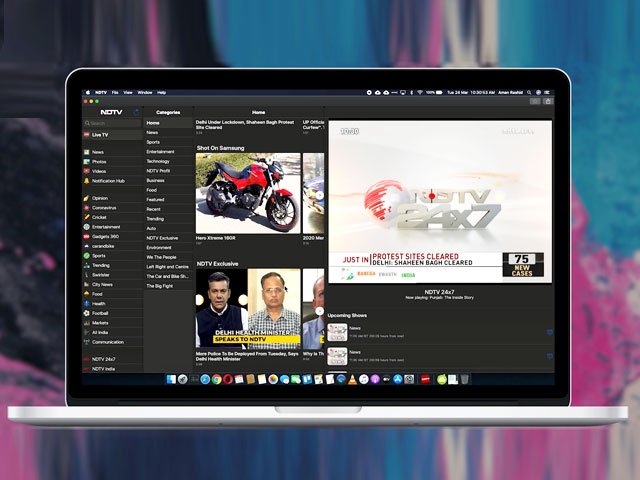The image size is (640, 480).
Task: Open Finder from the dock
Action: pyautogui.click(x=171, y=380)
